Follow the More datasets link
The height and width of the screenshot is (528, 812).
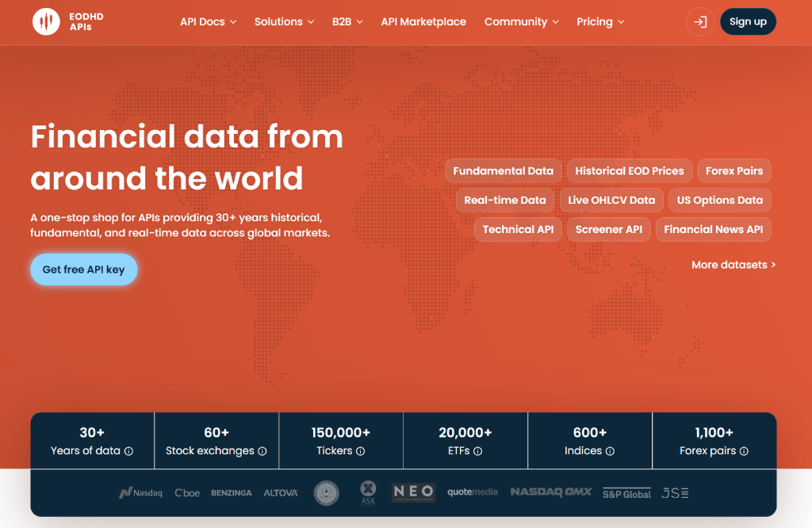pos(733,265)
